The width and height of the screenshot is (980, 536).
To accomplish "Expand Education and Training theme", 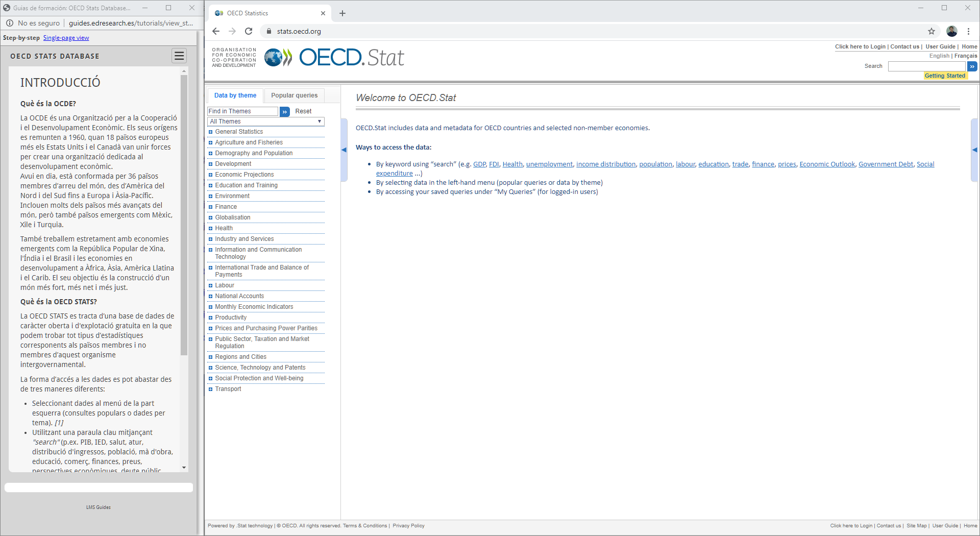I will click(x=210, y=185).
